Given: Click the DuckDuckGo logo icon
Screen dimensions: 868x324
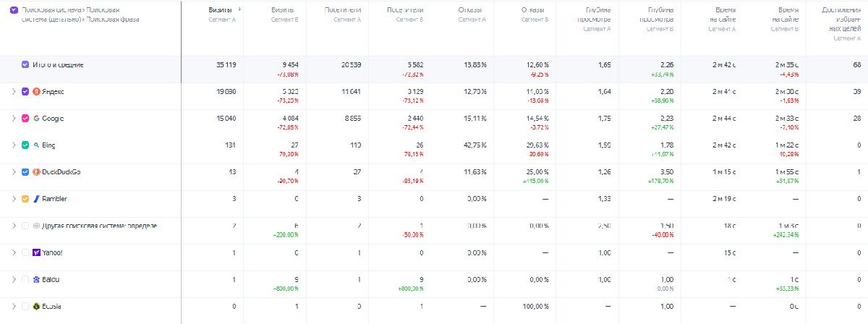Looking at the screenshot, I should coord(36,172).
